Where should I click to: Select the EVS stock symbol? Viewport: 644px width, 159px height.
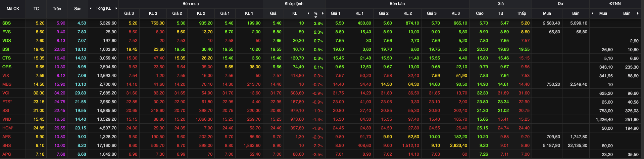pos(6,32)
